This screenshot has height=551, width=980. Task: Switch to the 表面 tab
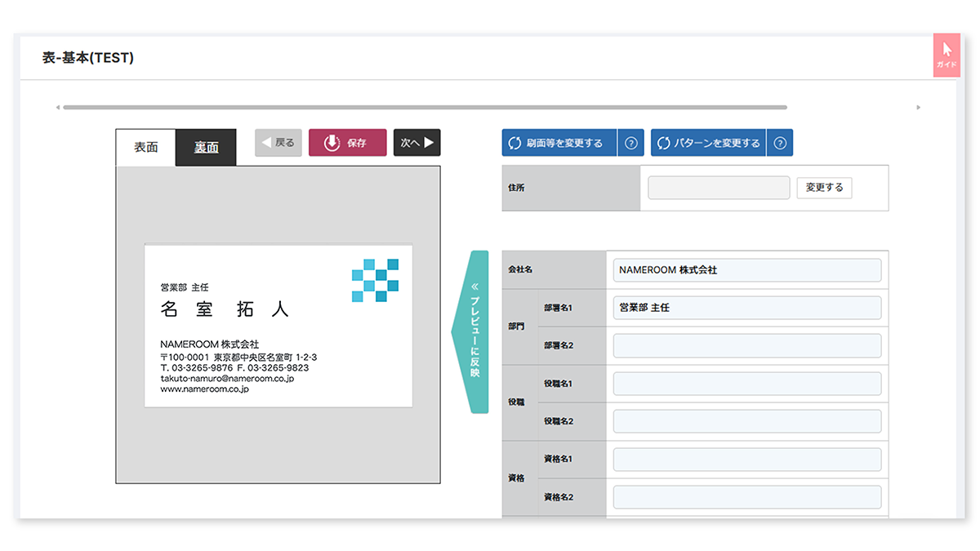tap(146, 148)
